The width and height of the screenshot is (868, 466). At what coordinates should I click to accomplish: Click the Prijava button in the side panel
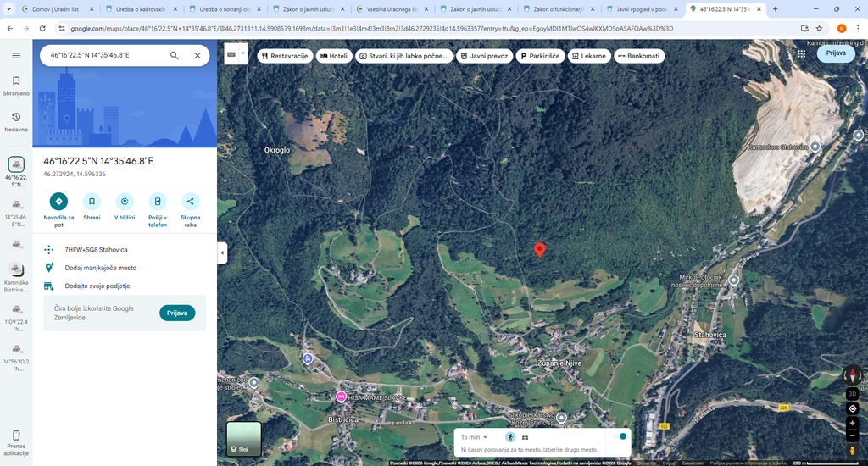pos(177,313)
